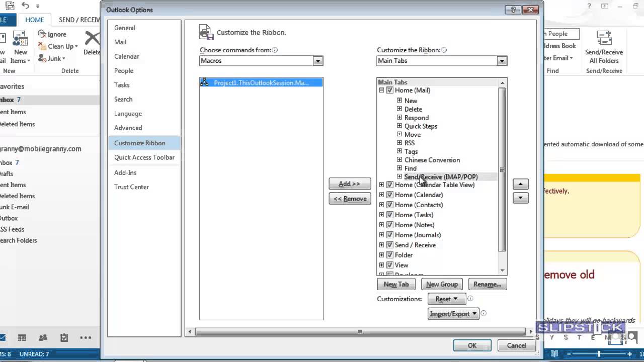Image resolution: width=644 pixels, height=362 pixels.
Task: Click the New Tab button
Action: tap(396, 284)
